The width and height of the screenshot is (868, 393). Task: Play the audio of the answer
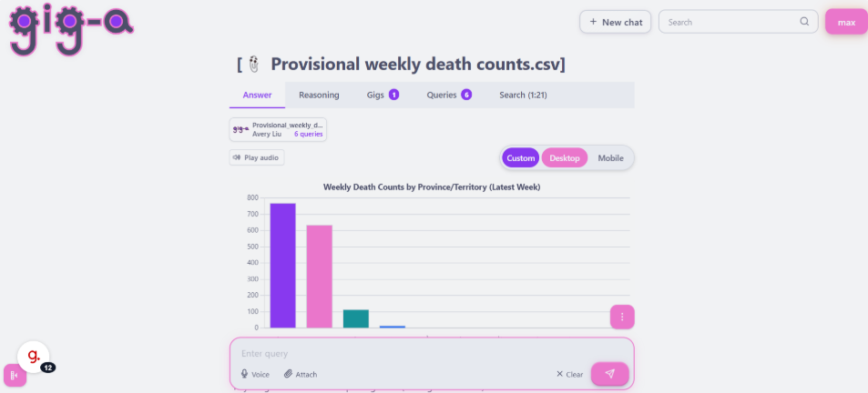[257, 157]
